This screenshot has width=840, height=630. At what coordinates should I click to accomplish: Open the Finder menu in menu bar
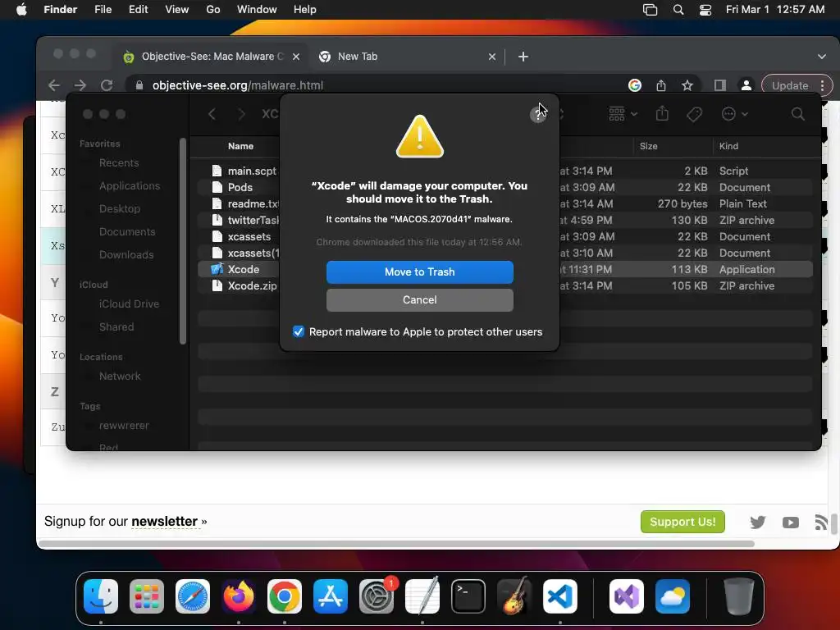pyautogui.click(x=60, y=10)
